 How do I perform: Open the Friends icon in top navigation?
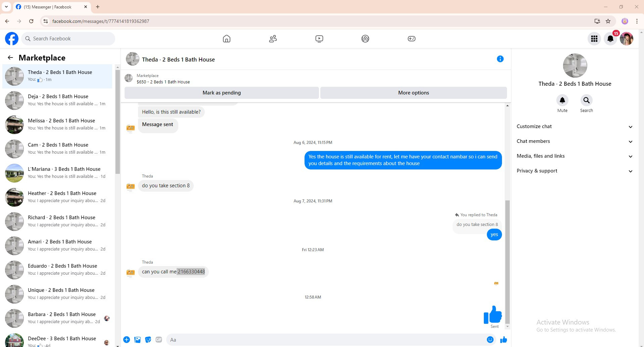(x=273, y=39)
